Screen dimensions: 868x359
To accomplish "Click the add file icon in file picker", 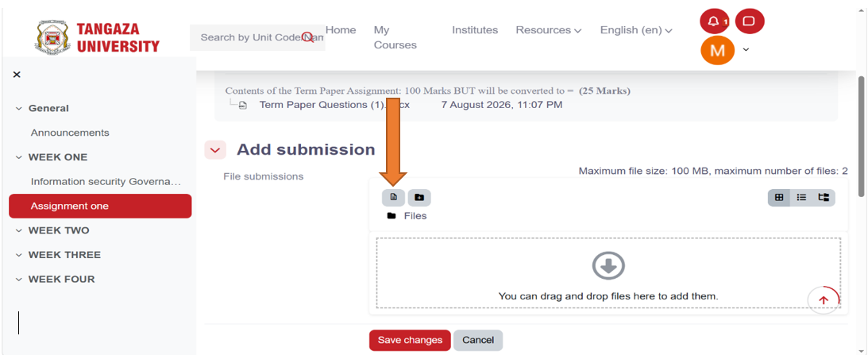I will tap(394, 197).
